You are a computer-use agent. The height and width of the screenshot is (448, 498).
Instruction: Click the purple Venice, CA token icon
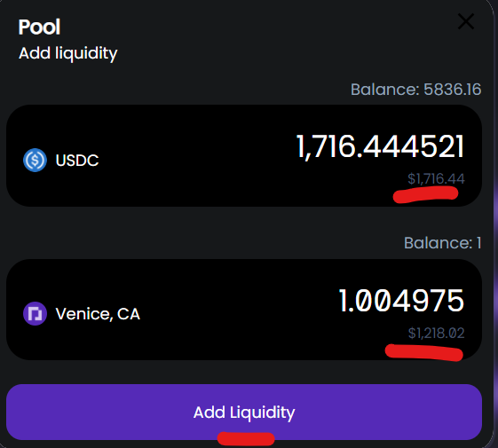[35, 314]
